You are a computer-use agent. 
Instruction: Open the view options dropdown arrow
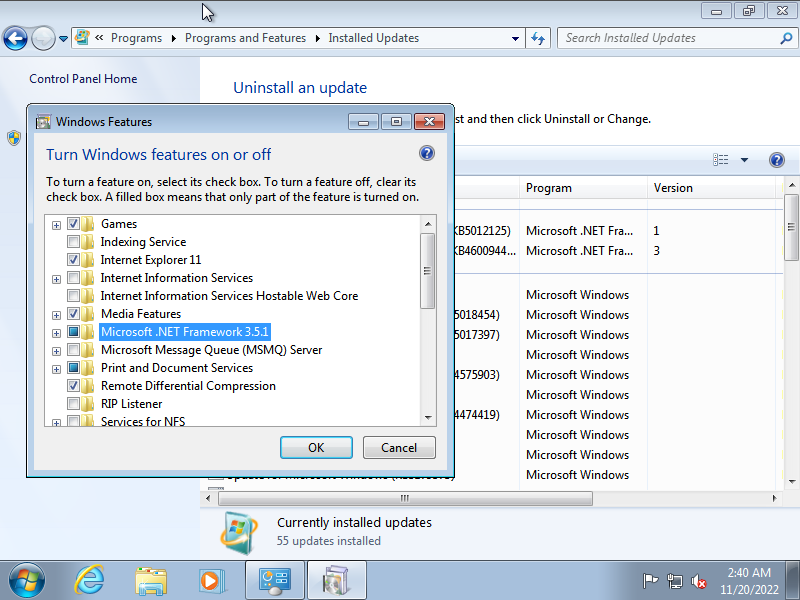click(x=744, y=160)
